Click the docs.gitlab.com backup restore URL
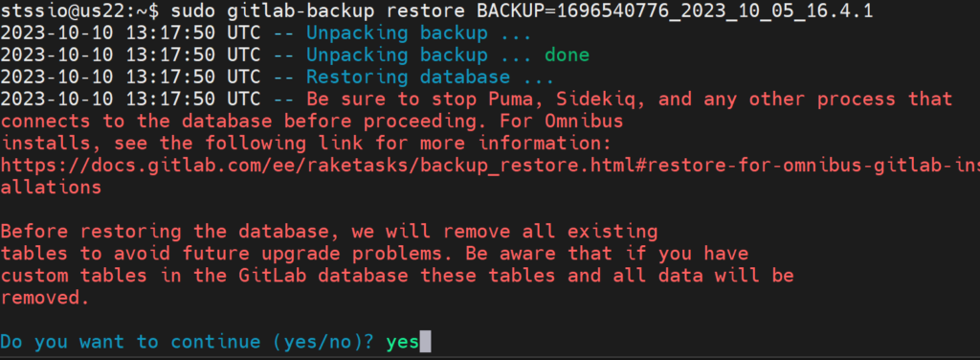Image resolution: width=980 pixels, height=360 pixels. (490, 166)
